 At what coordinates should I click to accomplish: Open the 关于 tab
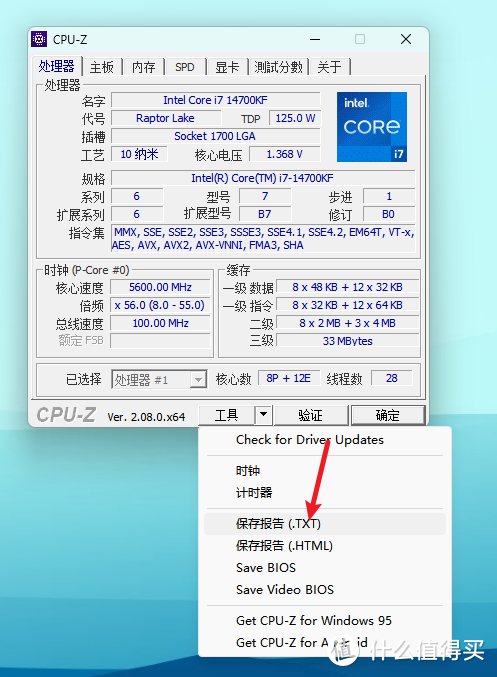click(329, 67)
